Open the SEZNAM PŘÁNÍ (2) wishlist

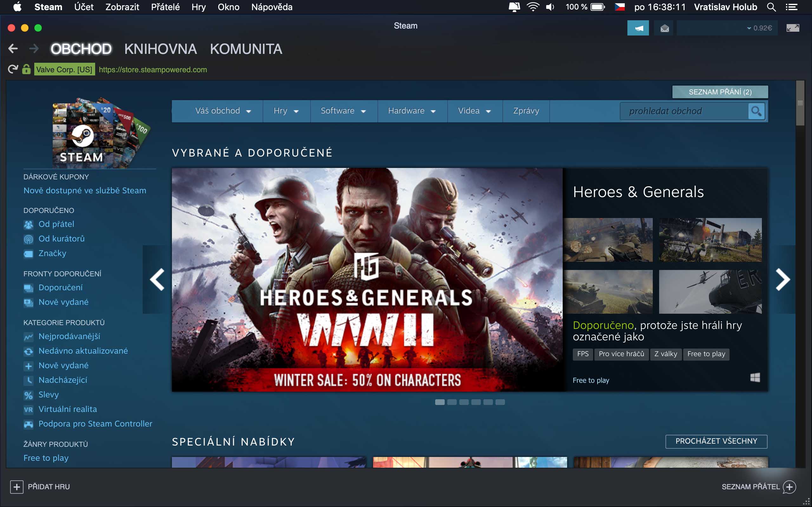720,92
